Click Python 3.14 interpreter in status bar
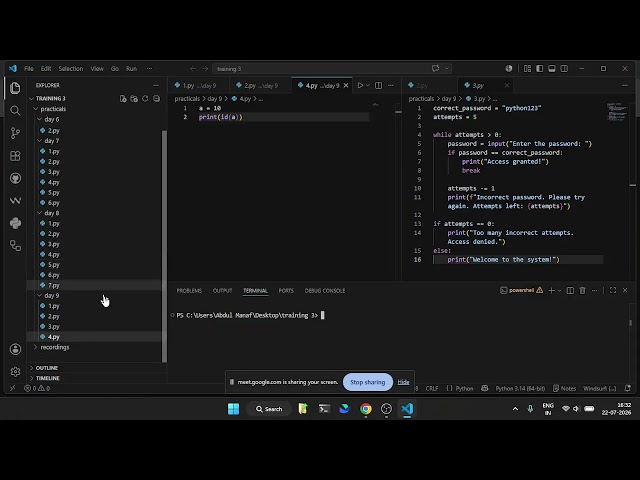The image size is (640, 480). click(x=520, y=388)
